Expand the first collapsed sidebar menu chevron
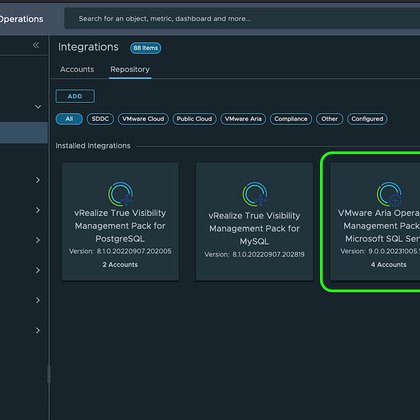This screenshot has height=420, width=420. tap(38, 180)
